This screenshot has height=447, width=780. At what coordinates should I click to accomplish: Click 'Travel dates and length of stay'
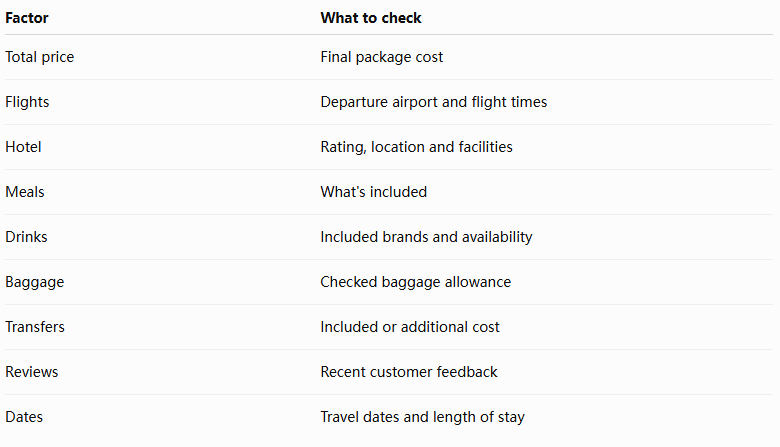pyautogui.click(x=422, y=417)
